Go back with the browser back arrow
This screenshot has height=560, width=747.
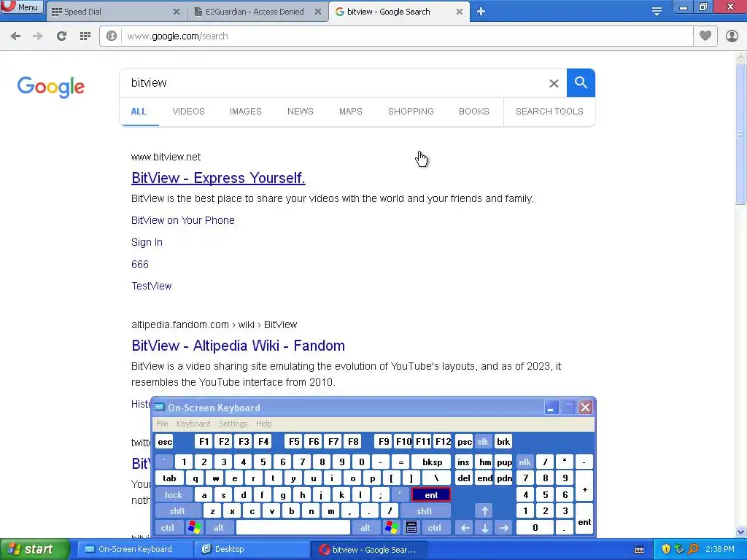15,36
